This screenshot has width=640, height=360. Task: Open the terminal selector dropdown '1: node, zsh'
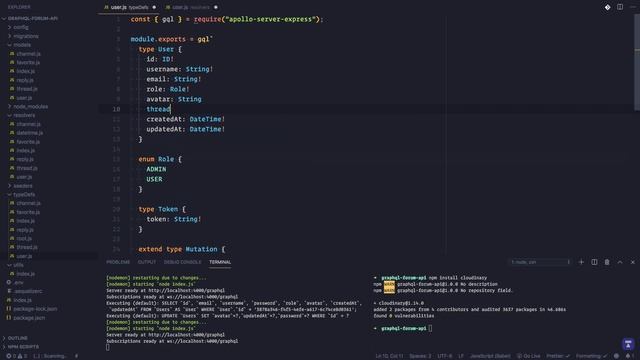pyautogui.click(x=540, y=262)
